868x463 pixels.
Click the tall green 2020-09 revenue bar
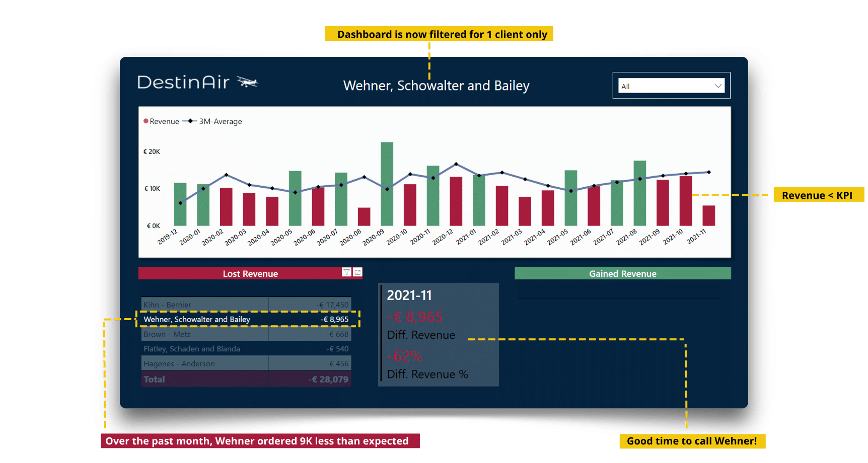click(387, 184)
